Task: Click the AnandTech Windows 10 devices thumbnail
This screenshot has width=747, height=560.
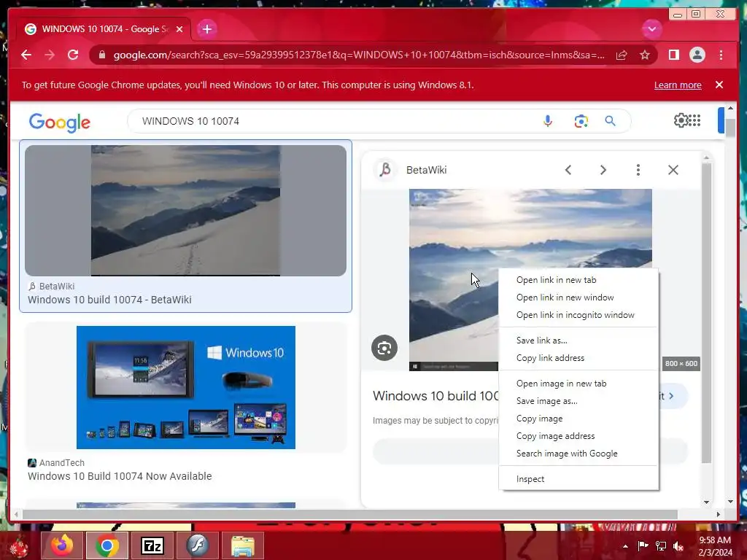Action: tap(186, 387)
